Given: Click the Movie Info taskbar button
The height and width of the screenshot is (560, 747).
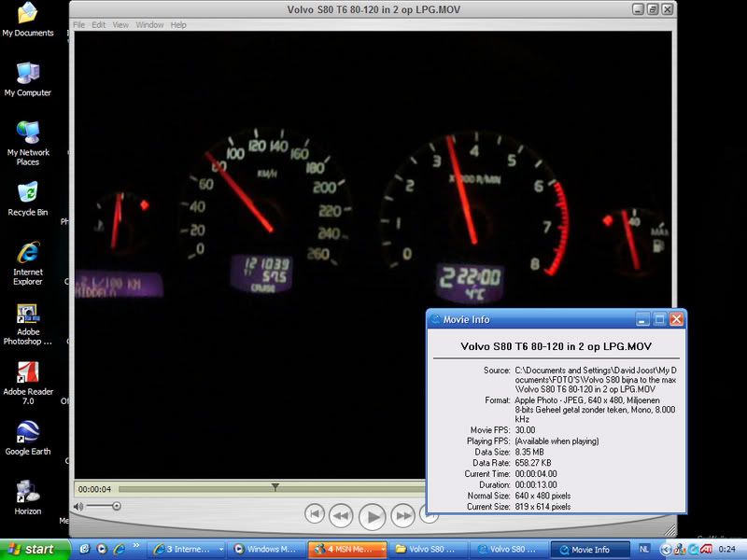Looking at the screenshot, I should click(590, 550).
